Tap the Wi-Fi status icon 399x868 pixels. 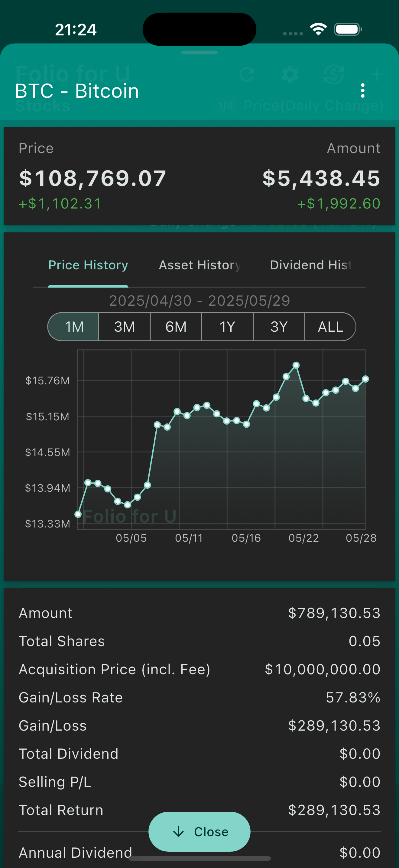(x=318, y=29)
